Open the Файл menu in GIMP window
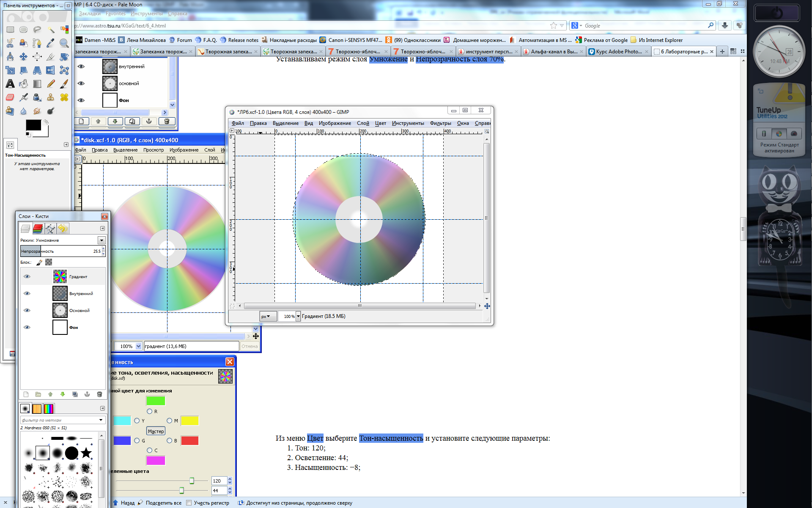Viewport: 812px width, 508px height. pyautogui.click(x=238, y=123)
